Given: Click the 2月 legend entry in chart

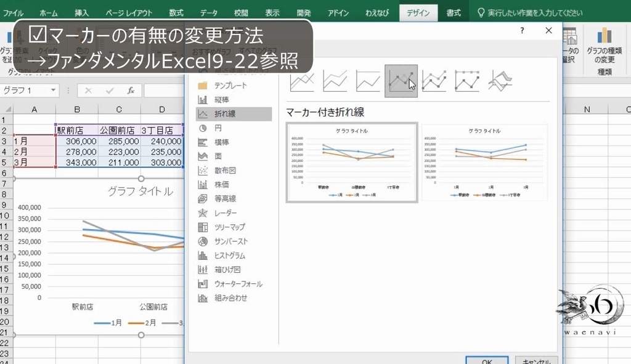Looking at the screenshot, I should [x=142, y=323].
